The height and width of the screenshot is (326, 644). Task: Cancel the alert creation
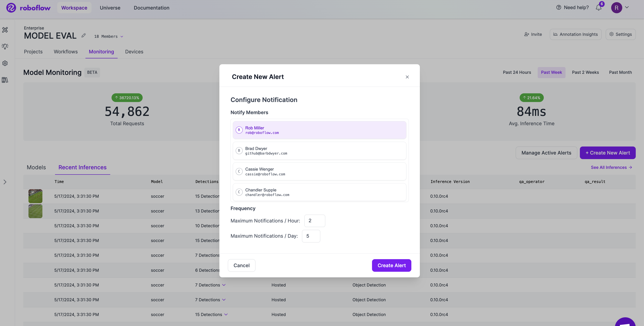241,265
